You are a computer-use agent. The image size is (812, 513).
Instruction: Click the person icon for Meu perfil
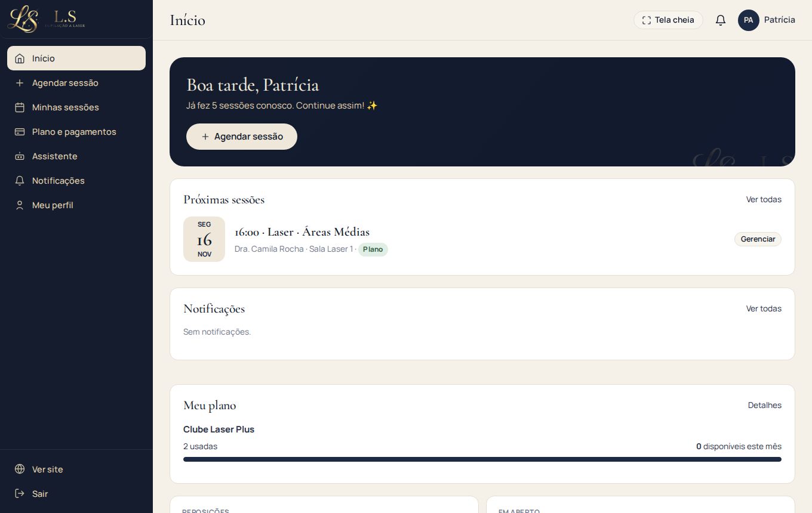[20, 205]
